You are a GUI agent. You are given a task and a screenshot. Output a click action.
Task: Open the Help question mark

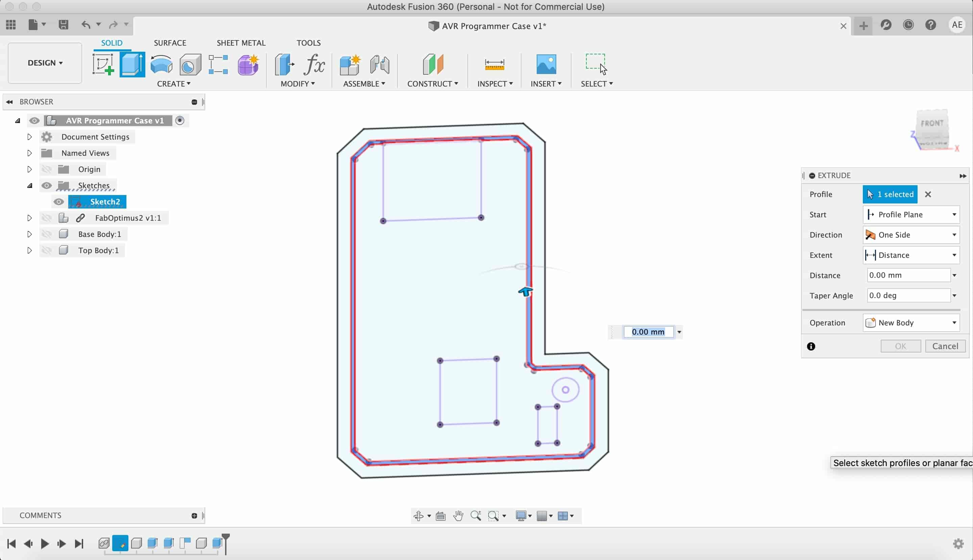point(931,25)
